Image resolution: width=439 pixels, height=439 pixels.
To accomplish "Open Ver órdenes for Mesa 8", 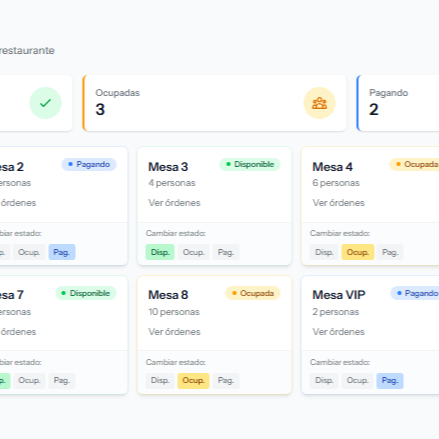I will 174,332.
